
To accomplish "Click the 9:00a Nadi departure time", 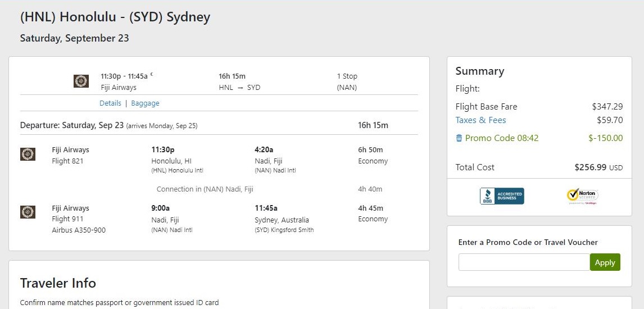I will point(161,208).
